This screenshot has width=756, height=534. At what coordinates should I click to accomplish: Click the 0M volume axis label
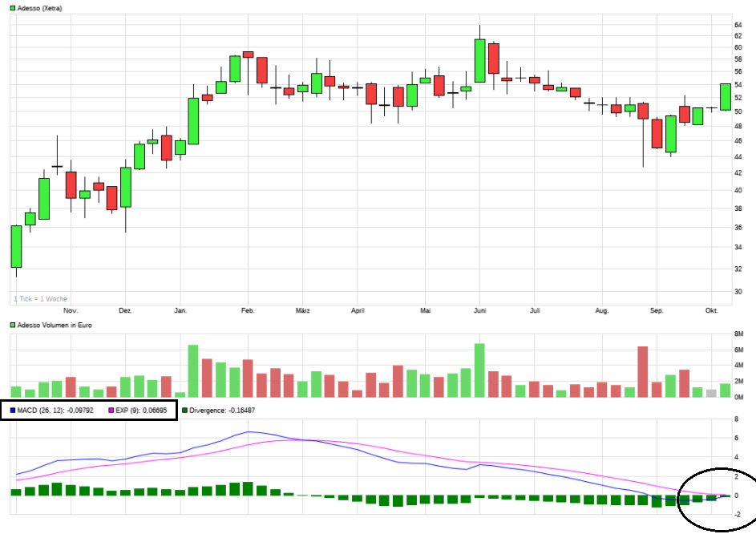738,397
